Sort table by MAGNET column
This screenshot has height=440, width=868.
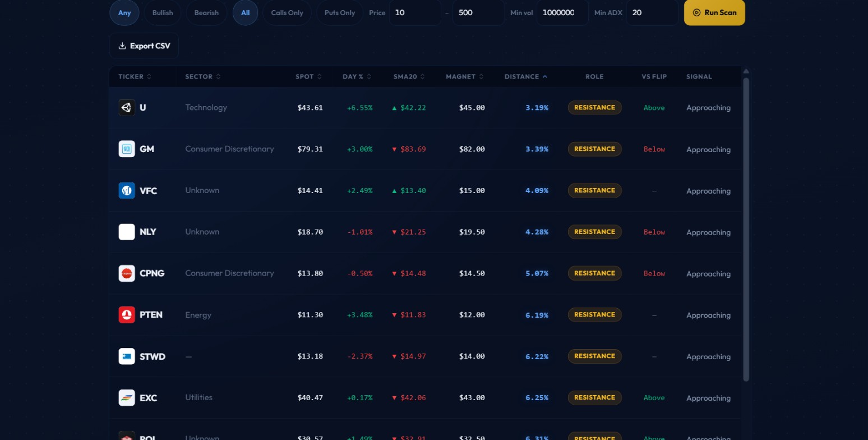point(465,76)
